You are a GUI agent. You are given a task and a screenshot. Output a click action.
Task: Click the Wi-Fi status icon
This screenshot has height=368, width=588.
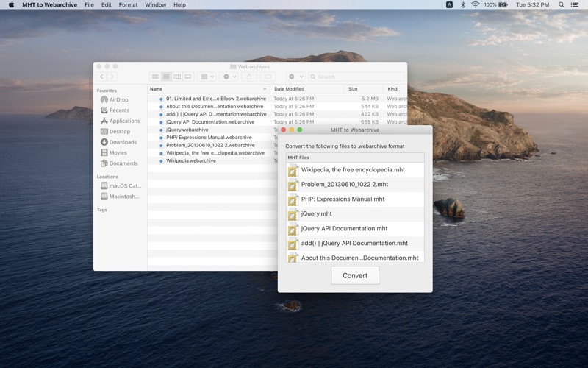(475, 5)
